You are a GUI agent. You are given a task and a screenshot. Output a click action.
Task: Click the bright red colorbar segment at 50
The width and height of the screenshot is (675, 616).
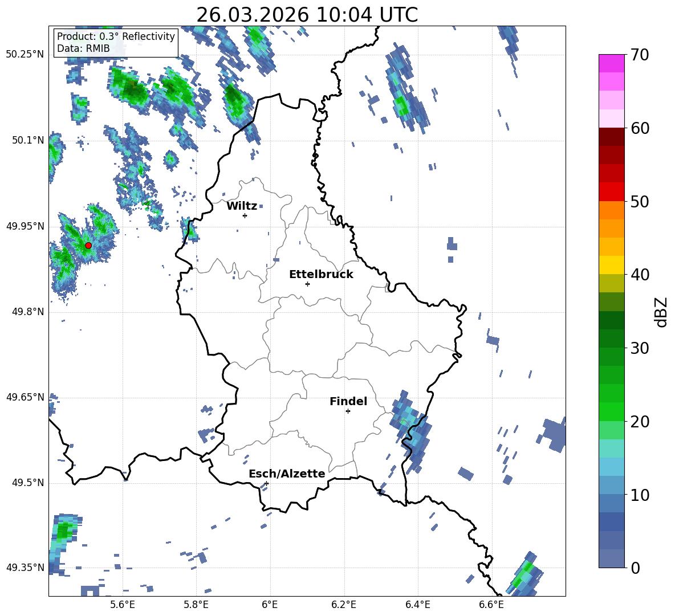tap(611, 192)
